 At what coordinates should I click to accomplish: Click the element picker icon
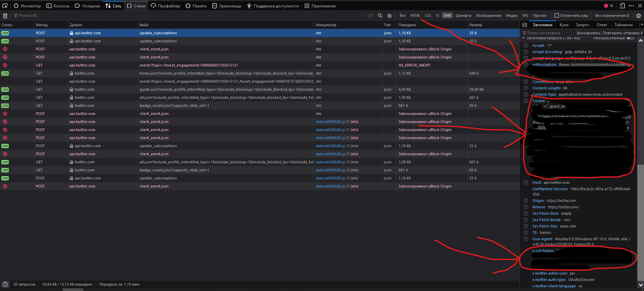pyautogui.click(x=5, y=6)
